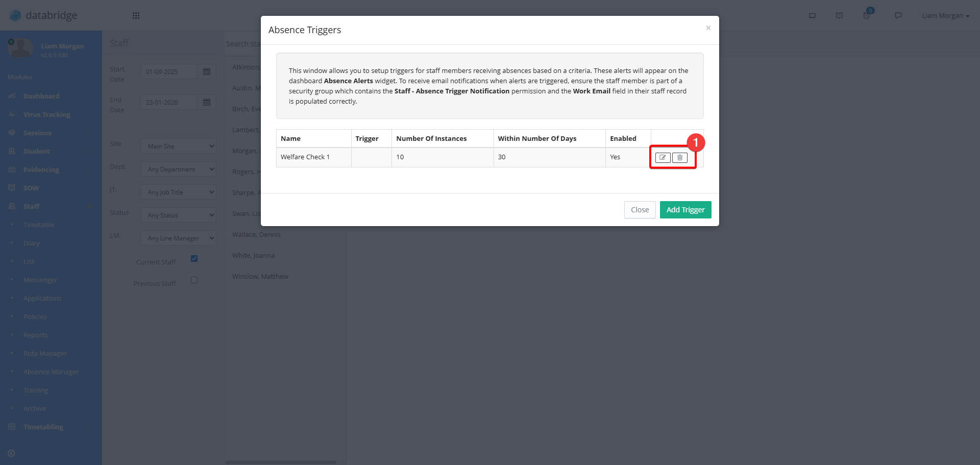The height and width of the screenshot is (465, 980).
Task: Click the Close button in dialog
Action: (x=640, y=210)
